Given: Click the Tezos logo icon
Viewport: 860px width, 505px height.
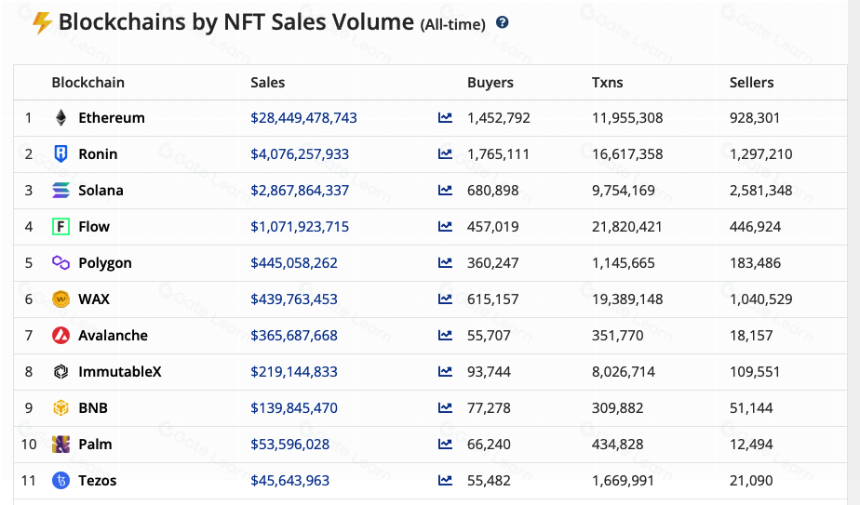Looking at the screenshot, I should point(61,480).
